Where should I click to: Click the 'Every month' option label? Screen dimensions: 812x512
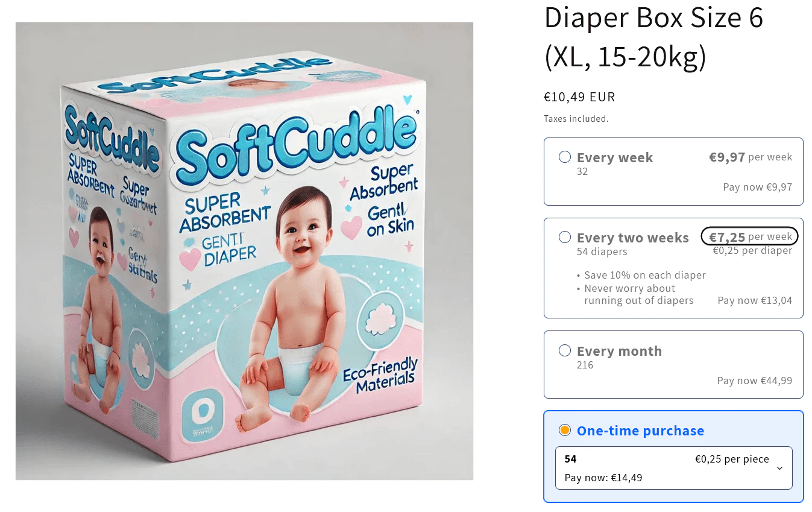[619, 351]
